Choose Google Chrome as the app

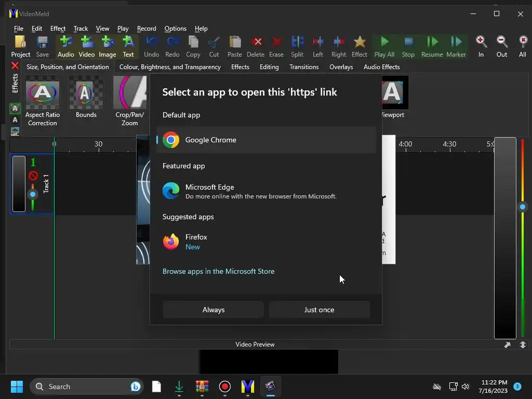[x=267, y=140]
